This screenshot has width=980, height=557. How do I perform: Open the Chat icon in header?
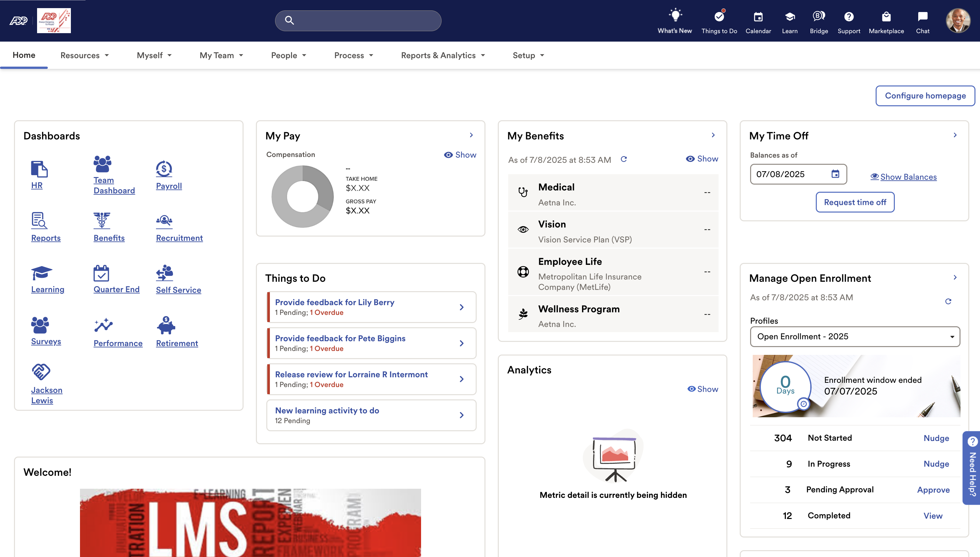pyautogui.click(x=922, y=17)
